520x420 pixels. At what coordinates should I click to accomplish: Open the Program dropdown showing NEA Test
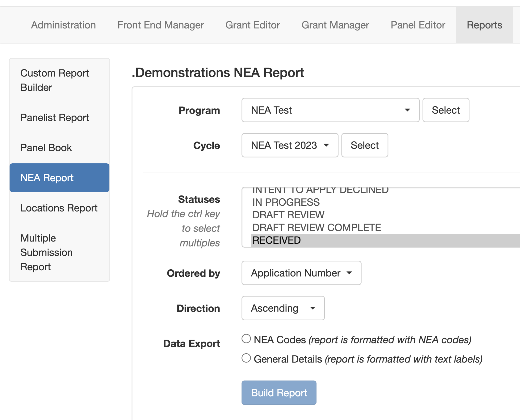click(330, 110)
